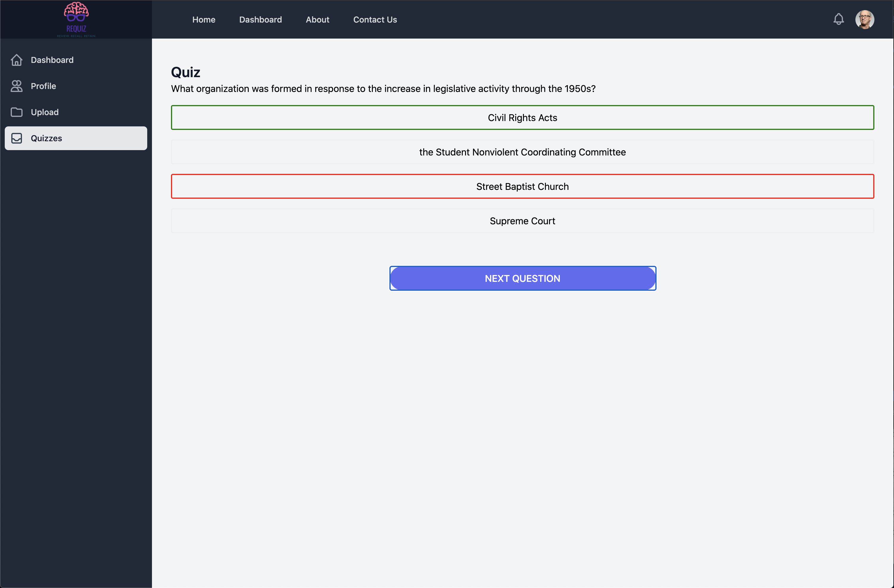Select the Street Baptist Church answer
Viewport: 894px width, 588px height.
(522, 186)
